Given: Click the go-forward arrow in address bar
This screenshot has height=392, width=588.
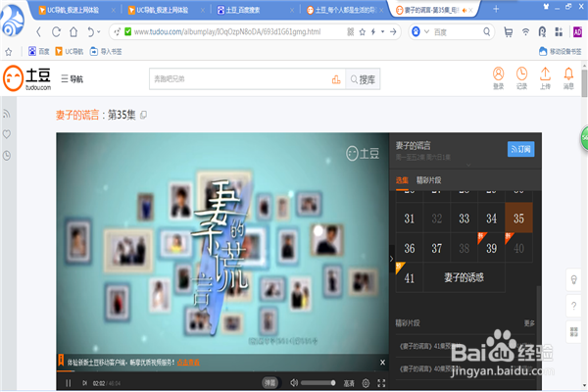Looking at the screenshot, I should pos(393,32).
